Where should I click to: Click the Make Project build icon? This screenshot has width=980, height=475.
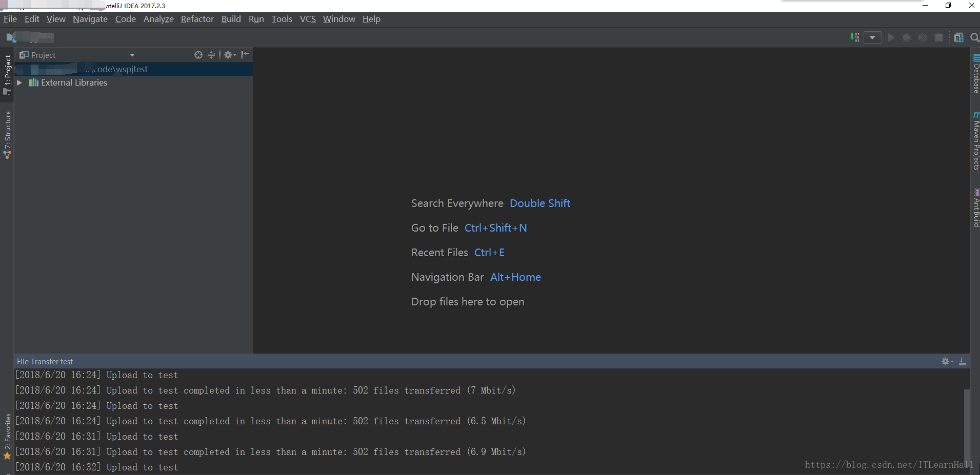(x=855, y=37)
